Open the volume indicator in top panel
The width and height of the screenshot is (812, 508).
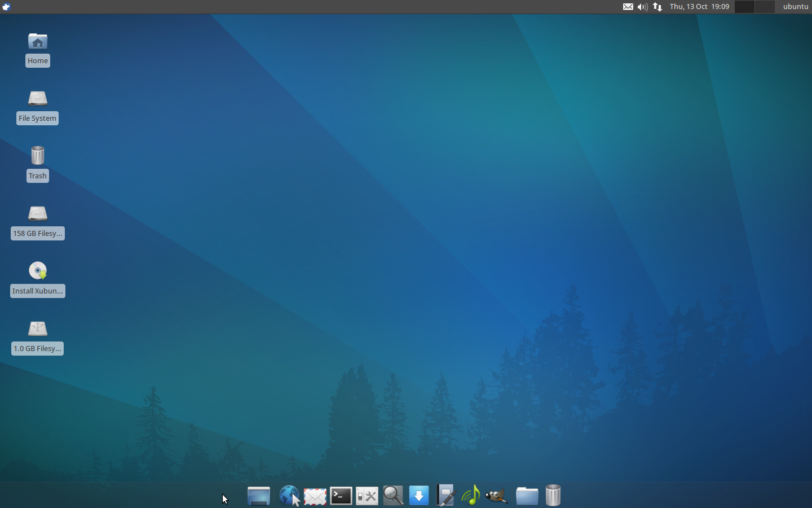642,7
